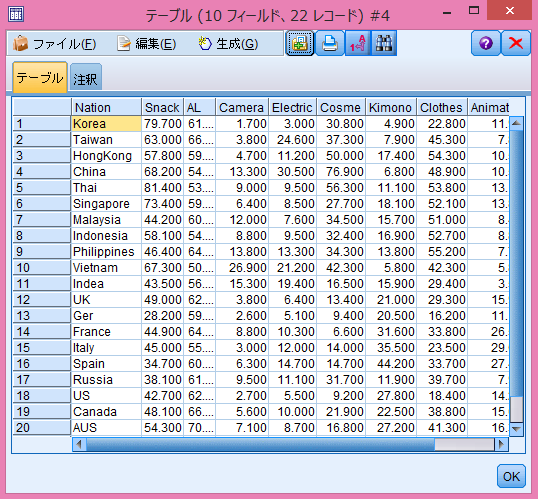Click the Animat column header
538x499 pixels.
(x=489, y=107)
